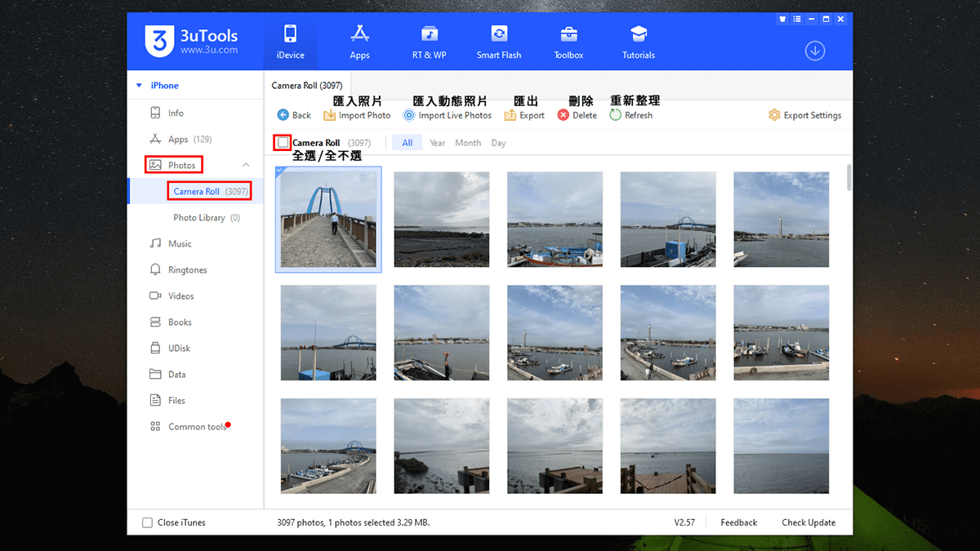Screen dimensions: 980x551
Task: Collapse the iPhone device tree arrow
Action: [x=140, y=86]
